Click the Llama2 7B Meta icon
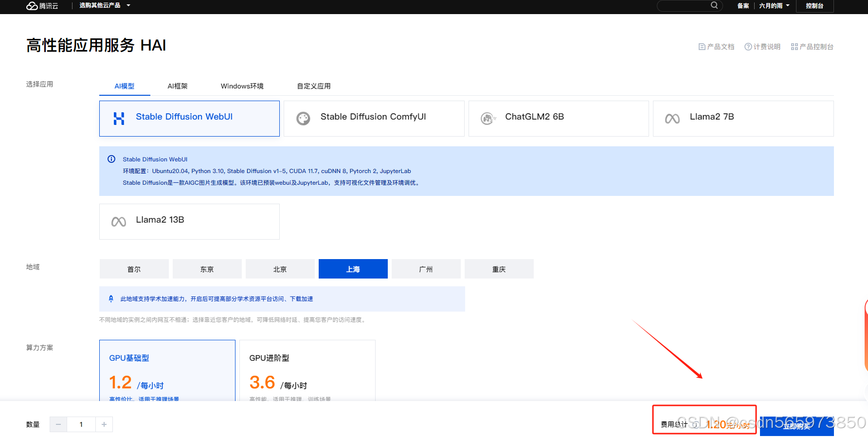 tap(672, 119)
